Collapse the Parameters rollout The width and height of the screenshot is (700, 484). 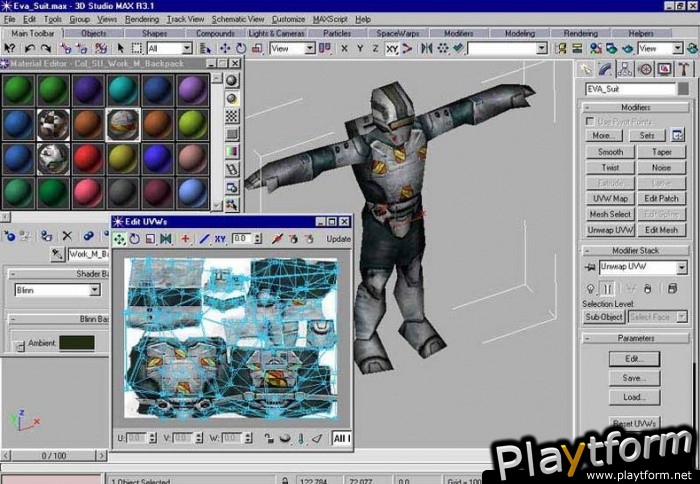(x=636, y=338)
